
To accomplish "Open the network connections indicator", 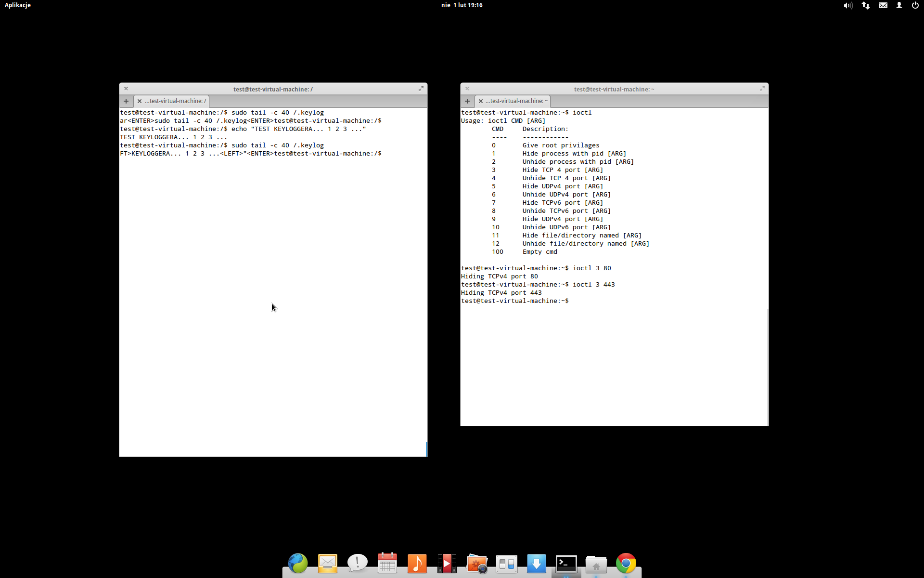I will (865, 5).
